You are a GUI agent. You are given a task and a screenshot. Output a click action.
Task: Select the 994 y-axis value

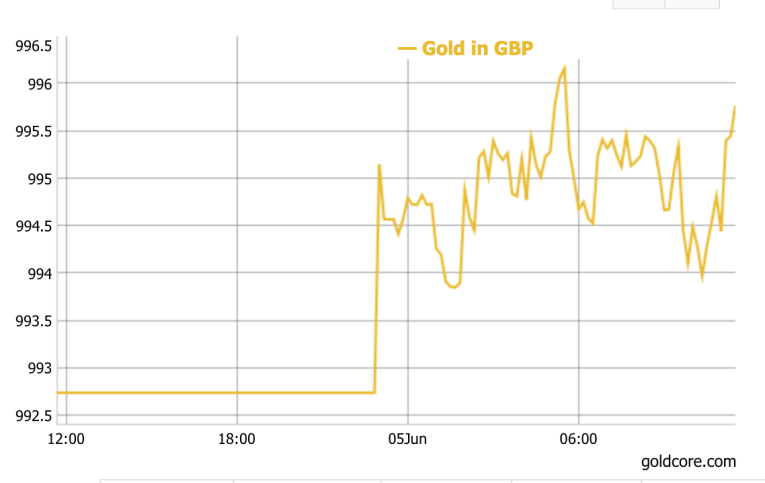40,273
